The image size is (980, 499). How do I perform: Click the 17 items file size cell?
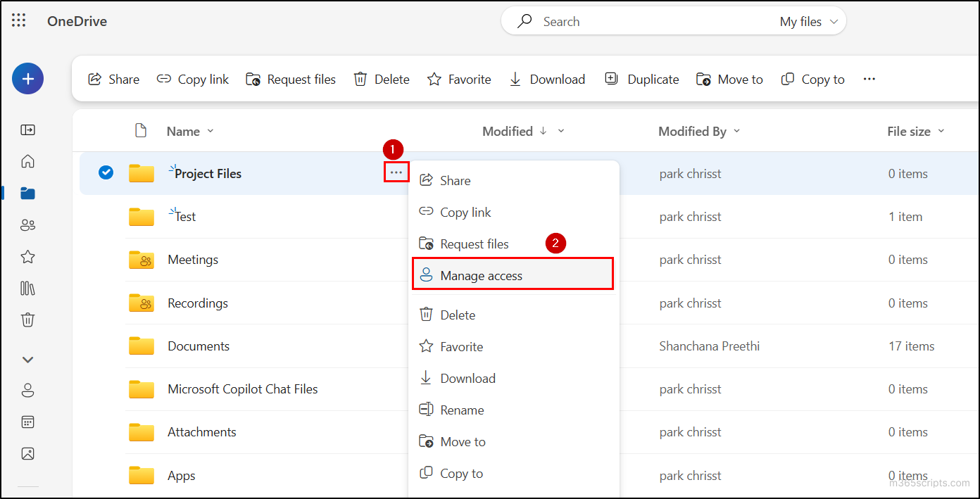(912, 346)
